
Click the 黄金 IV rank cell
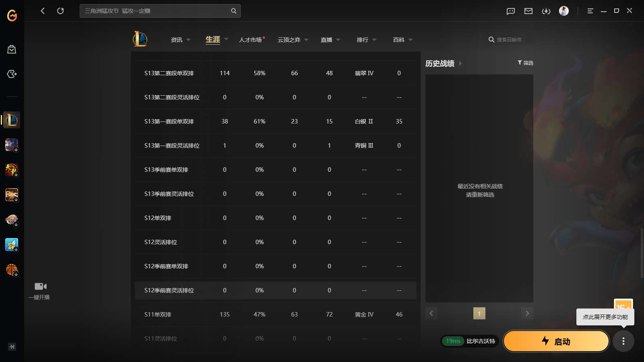pos(364,315)
